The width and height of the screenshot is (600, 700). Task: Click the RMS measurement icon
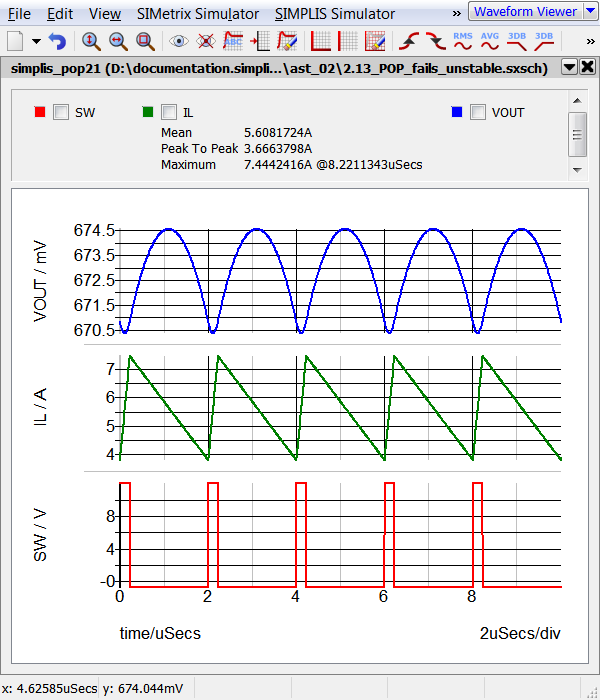pyautogui.click(x=463, y=42)
